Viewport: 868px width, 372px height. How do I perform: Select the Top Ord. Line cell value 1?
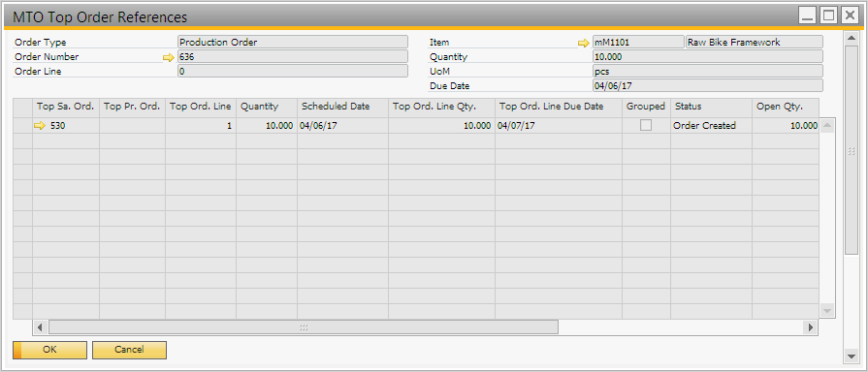click(x=201, y=126)
